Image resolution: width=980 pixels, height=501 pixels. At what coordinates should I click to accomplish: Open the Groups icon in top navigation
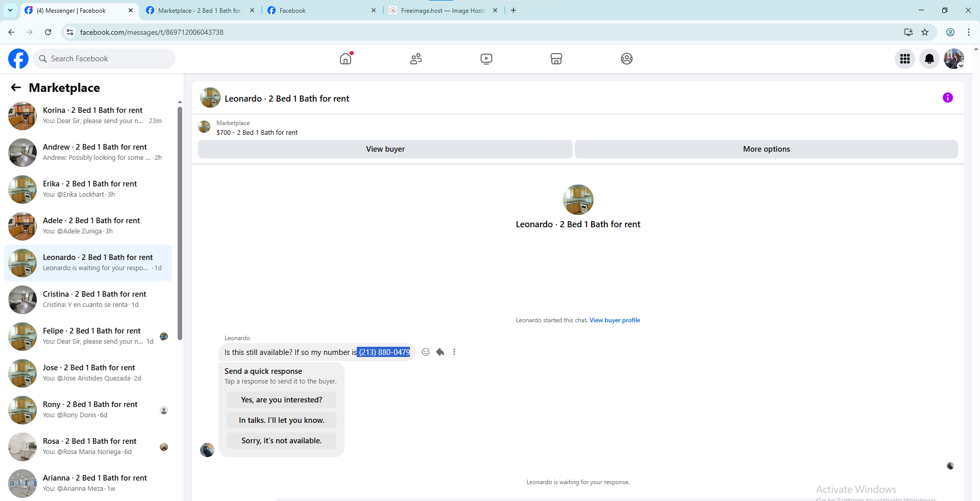click(x=627, y=59)
